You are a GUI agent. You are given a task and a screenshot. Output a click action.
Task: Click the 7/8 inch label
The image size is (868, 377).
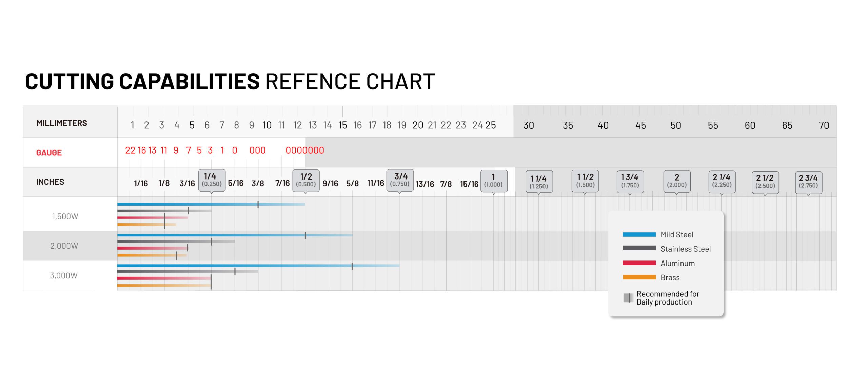[446, 184]
